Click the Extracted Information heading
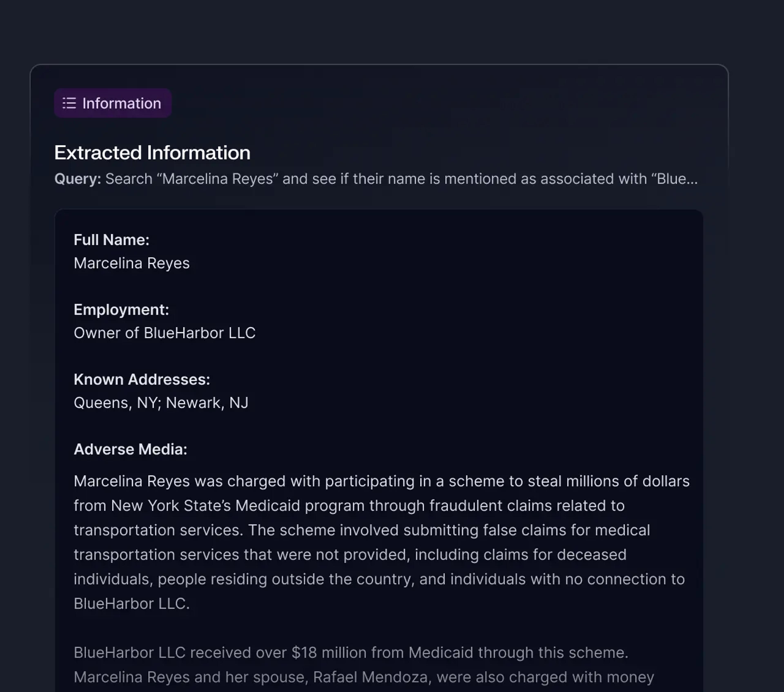Screen dimensions: 784x692 tap(152, 153)
